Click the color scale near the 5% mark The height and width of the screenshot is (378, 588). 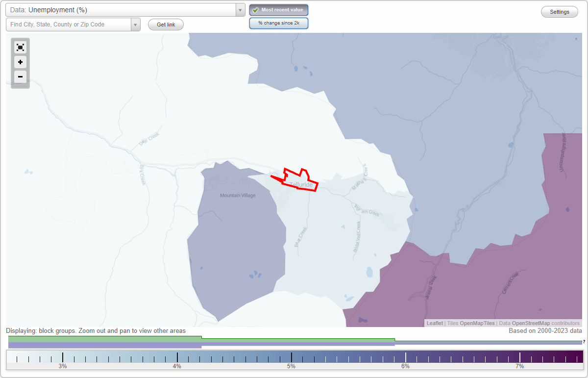291,357
